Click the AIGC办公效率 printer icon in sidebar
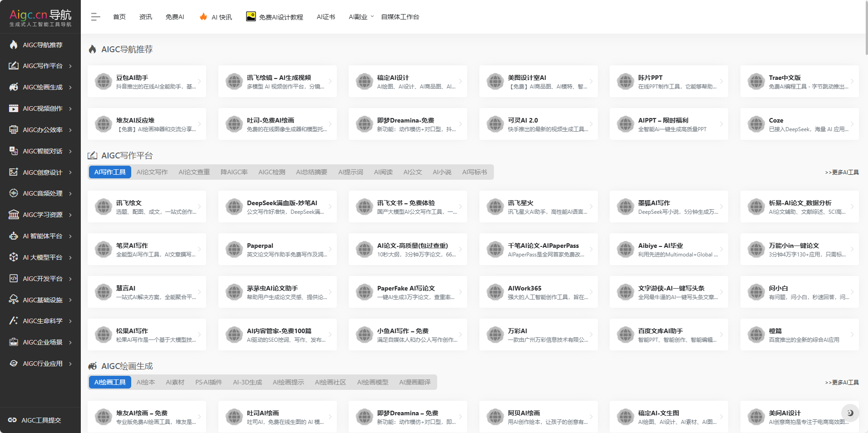Viewport: 868px width, 433px height. 14,130
